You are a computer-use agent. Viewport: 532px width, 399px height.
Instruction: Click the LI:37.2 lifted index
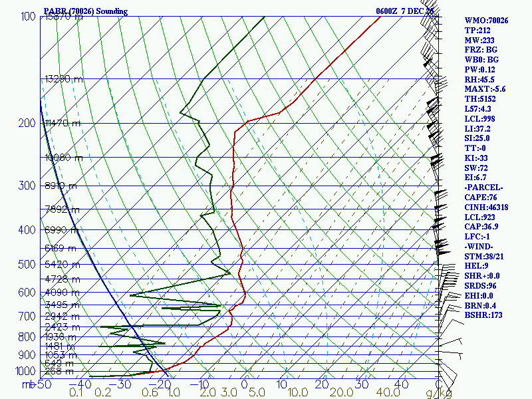pyautogui.click(x=477, y=128)
